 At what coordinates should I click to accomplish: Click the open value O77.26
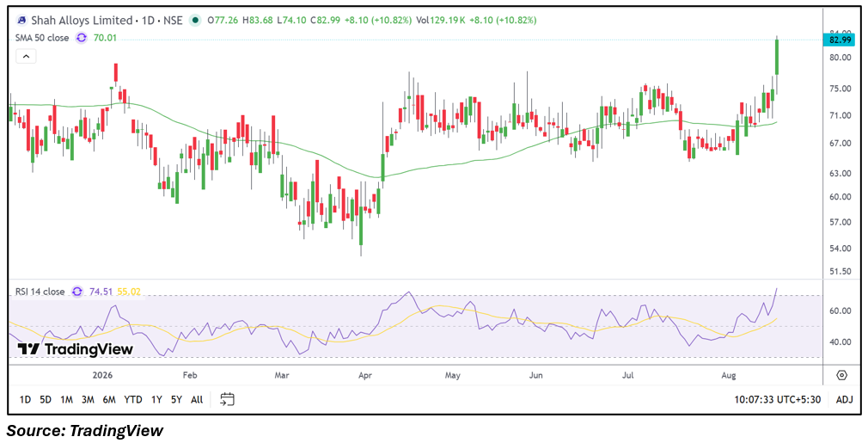click(223, 21)
